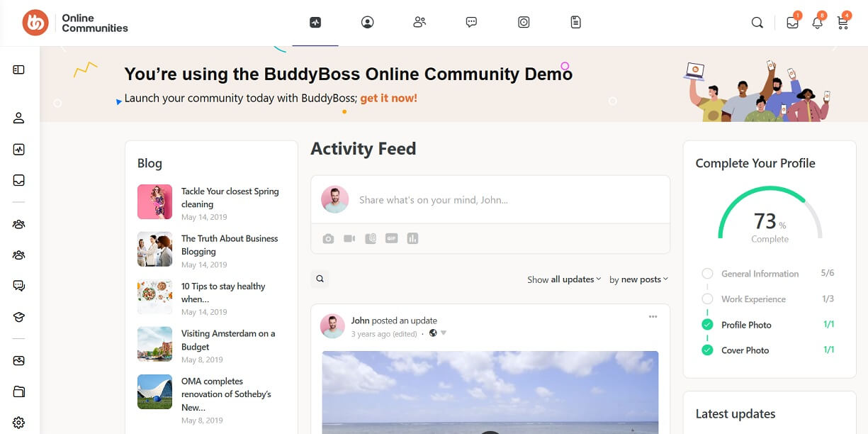
Task: Attach a photo using the camera icon
Action: (328, 239)
